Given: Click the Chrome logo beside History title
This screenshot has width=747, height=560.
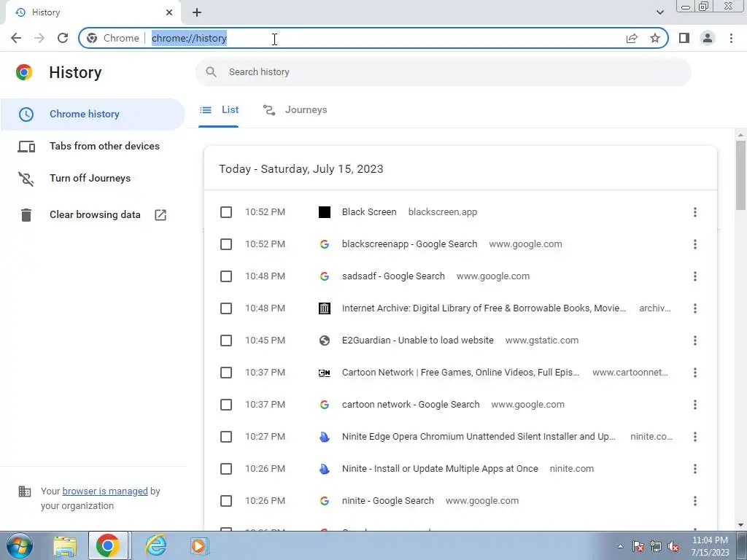Looking at the screenshot, I should [24, 72].
